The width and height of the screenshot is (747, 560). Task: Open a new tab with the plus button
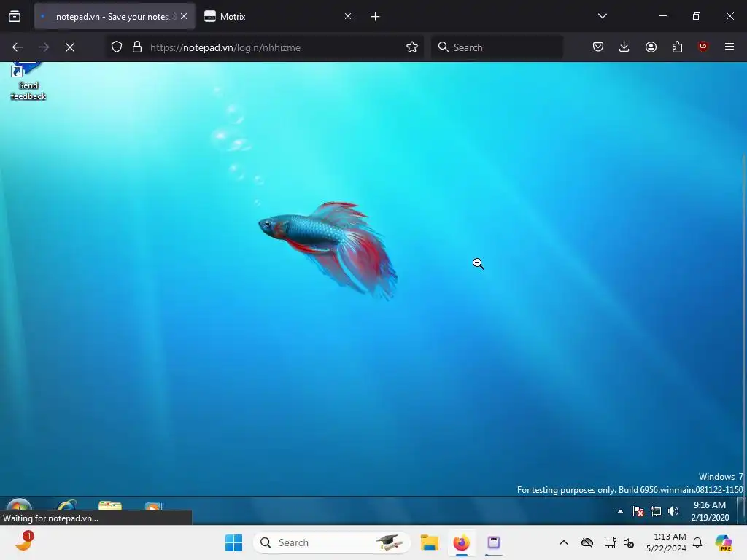[376, 17]
